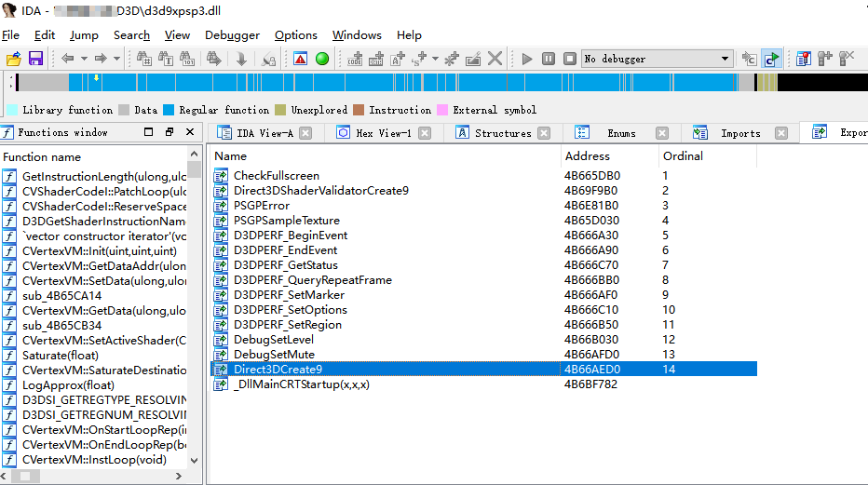Click the Functions list scroll-down arrow
The width and height of the screenshot is (868, 485).
(194, 460)
